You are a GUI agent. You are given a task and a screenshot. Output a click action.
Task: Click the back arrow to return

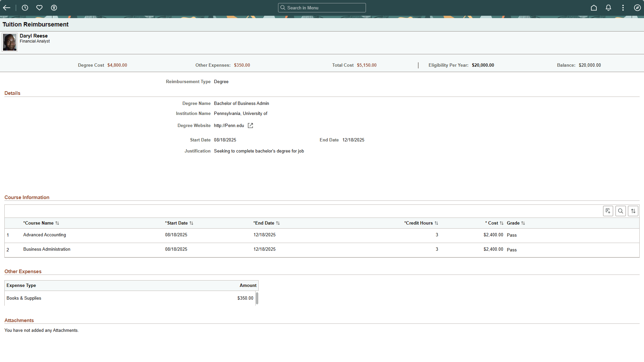[x=7, y=8]
